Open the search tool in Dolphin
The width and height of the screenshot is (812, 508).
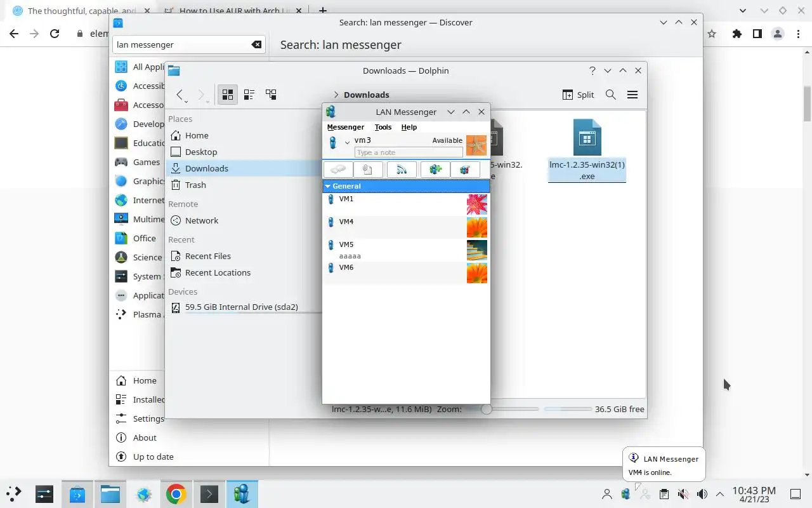click(x=611, y=95)
